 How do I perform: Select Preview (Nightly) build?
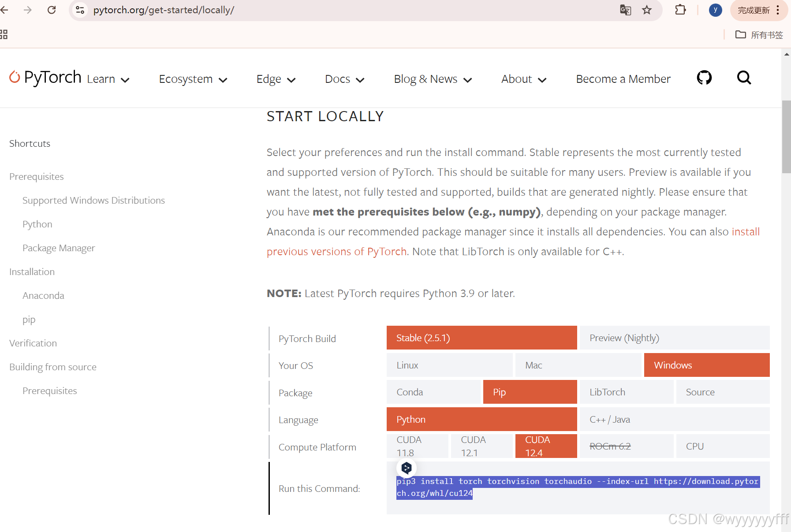675,338
